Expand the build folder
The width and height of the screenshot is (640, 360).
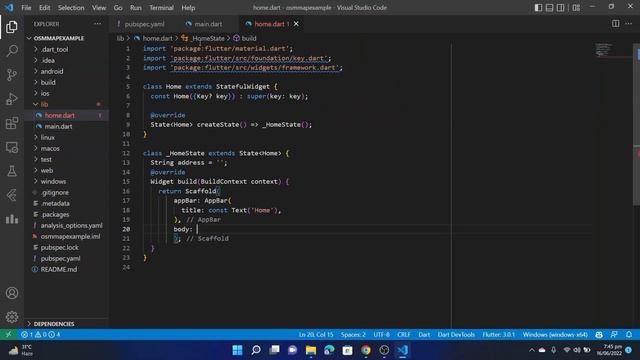48,82
